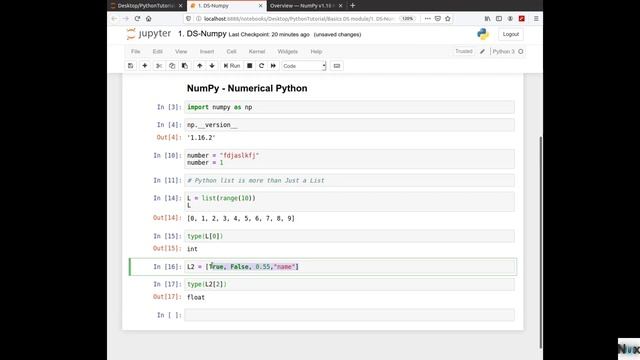Screen dimensions: 640x360
Task: Insert a new cell below with plus icon
Action: (x=144, y=66)
